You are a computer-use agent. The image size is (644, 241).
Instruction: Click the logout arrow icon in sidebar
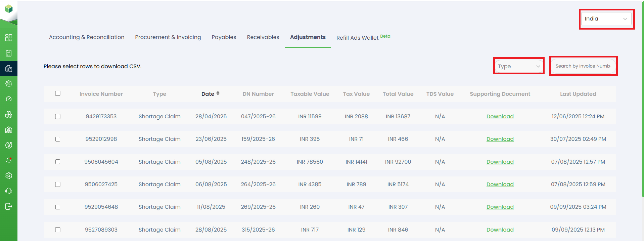pyautogui.click(x=9, y=206)
